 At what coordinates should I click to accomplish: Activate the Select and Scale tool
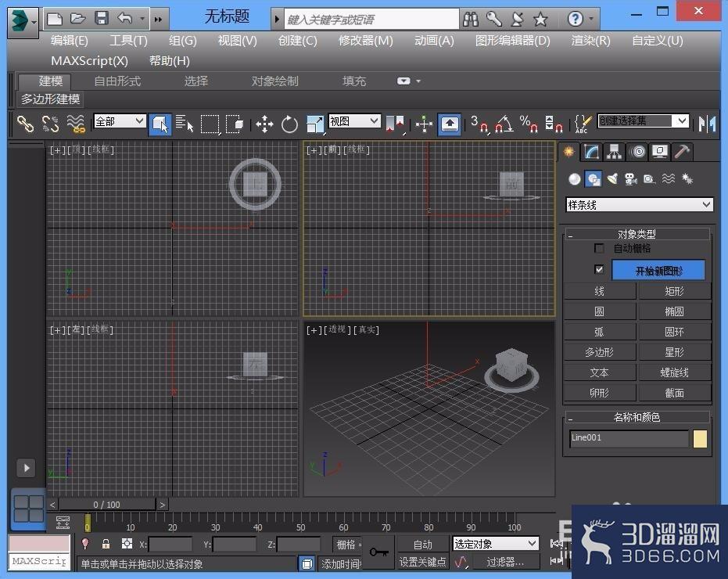(x=315, y=124)
